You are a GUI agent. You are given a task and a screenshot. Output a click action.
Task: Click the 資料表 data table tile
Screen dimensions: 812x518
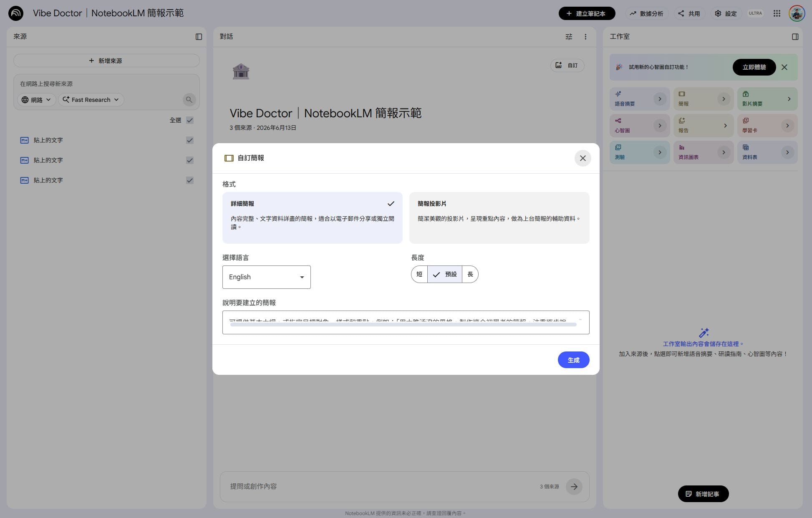coord(767,152)
